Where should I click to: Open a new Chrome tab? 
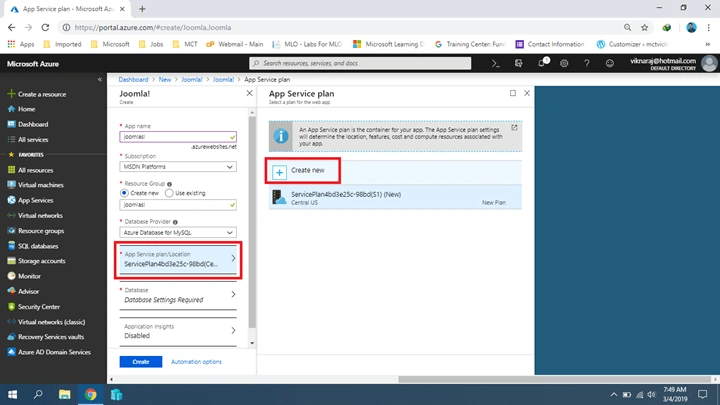tap(142, 9)
